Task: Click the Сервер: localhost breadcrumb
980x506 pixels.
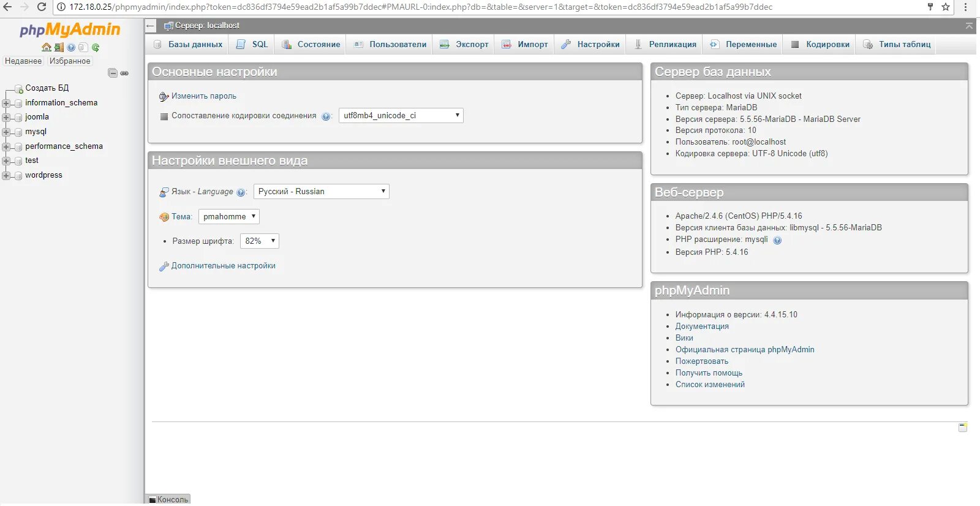Action: click(207, 26)
